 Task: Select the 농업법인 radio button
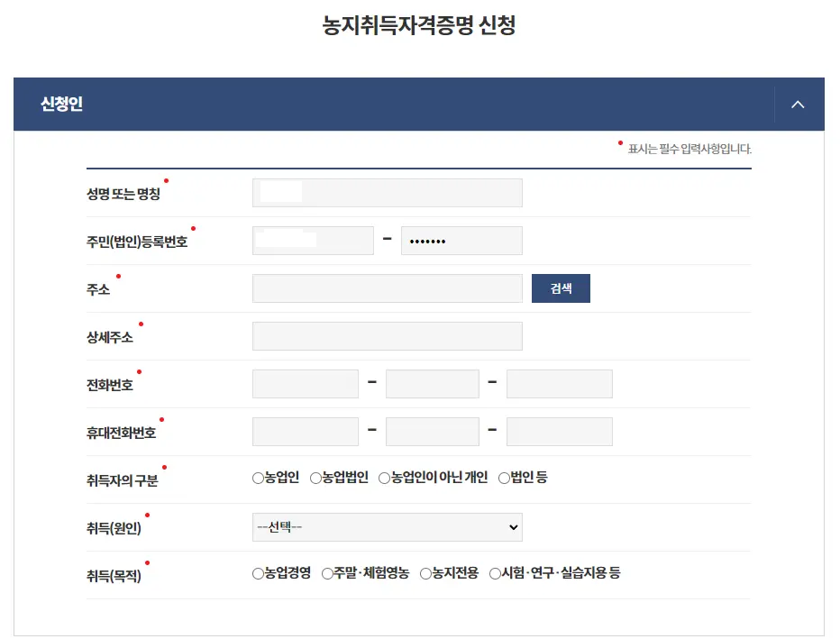coord(314,479)
